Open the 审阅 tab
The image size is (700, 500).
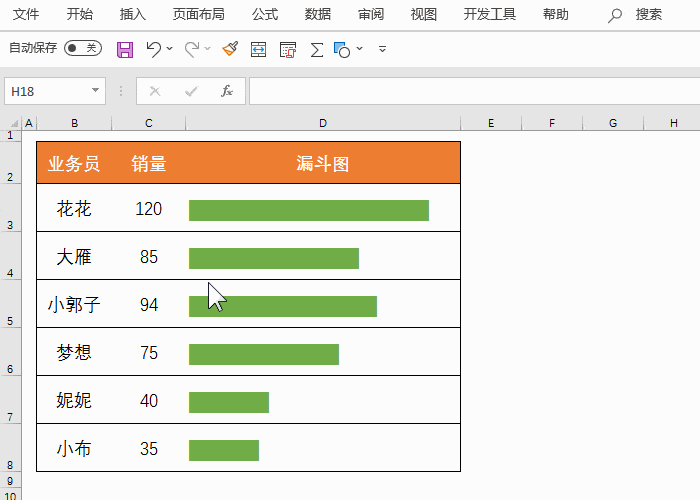[x=371, y=14]
